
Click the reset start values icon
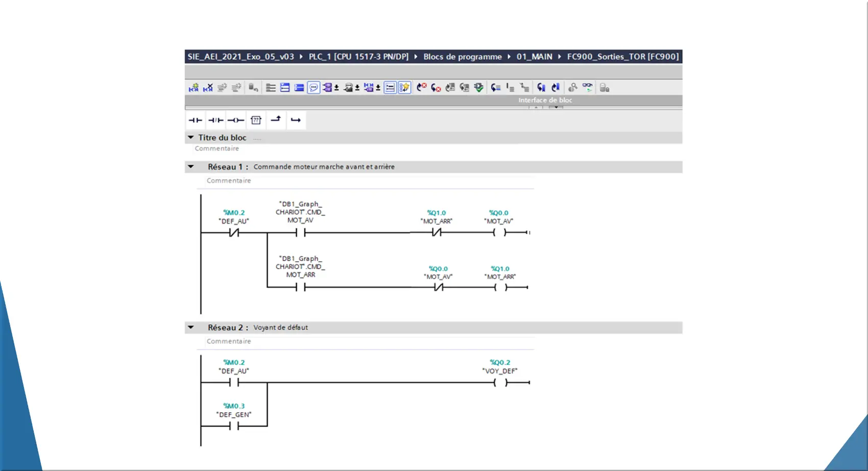253,88
